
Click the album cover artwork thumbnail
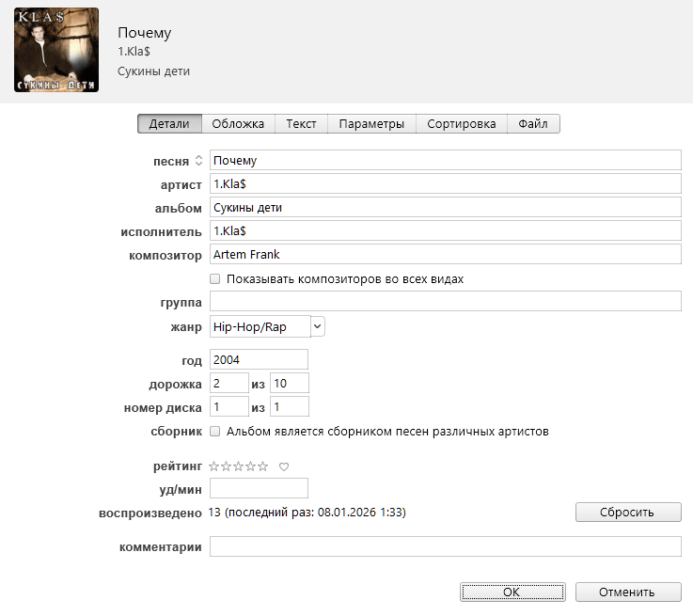click(x=56, y=50)
